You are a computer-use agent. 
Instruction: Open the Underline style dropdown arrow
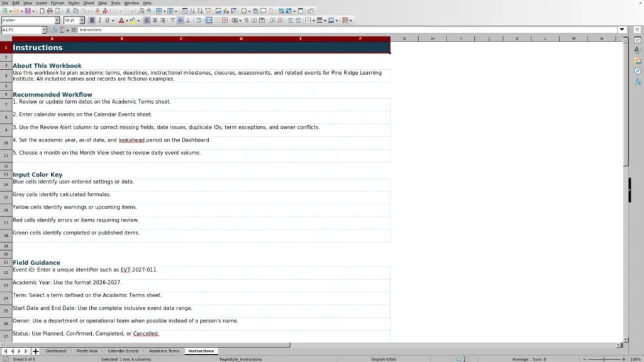point(113,21)
